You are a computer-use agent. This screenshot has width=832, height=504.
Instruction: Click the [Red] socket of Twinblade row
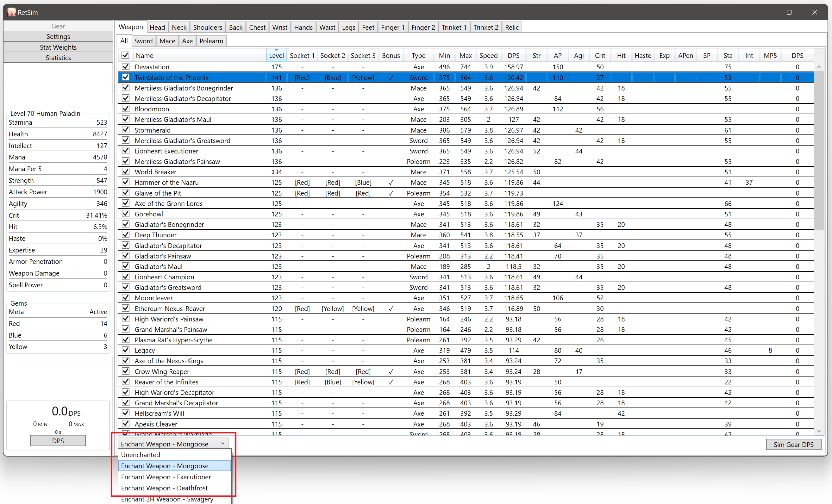pyautogui.click(x=302, y=77)
